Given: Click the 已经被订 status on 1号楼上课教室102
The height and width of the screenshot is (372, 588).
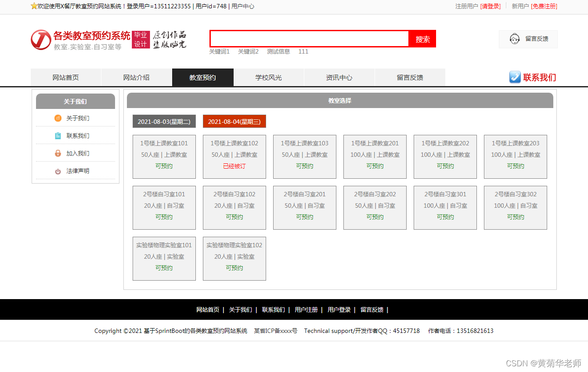Looking at the screenshot, I should [x=234, y=166].
